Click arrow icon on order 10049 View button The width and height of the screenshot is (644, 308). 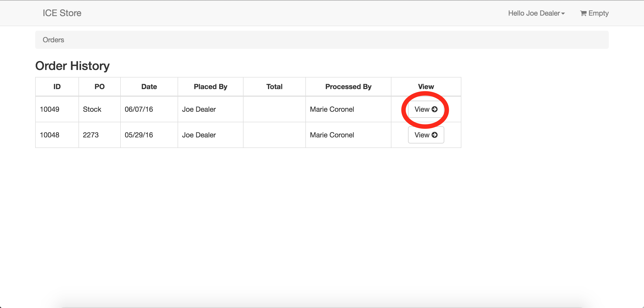(434, 109)
